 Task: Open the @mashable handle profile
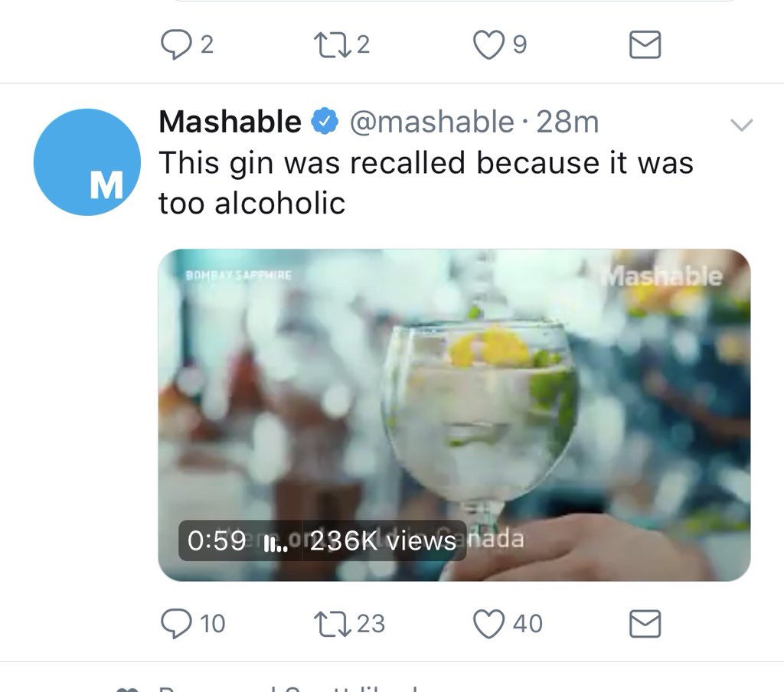(432, 122)
